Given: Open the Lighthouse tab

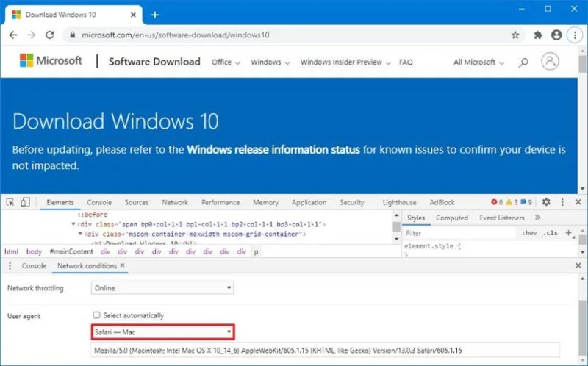Looking at the screenshot, I should pos(399,202).
